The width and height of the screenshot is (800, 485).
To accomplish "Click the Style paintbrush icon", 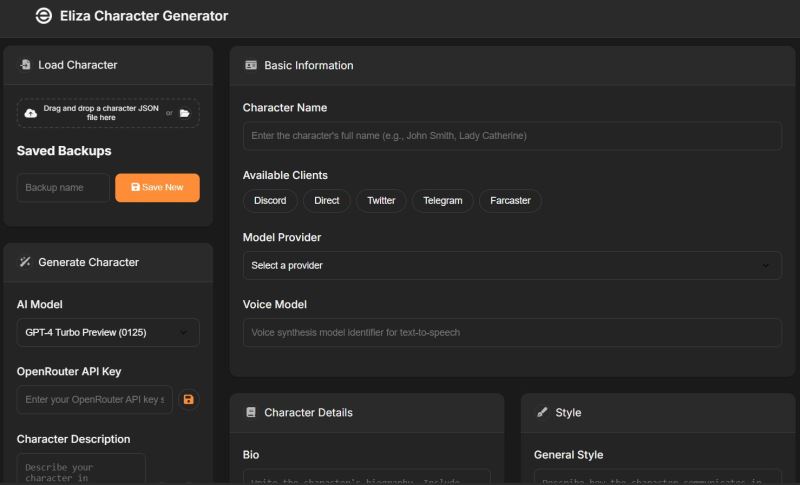I will coord(542,412).
